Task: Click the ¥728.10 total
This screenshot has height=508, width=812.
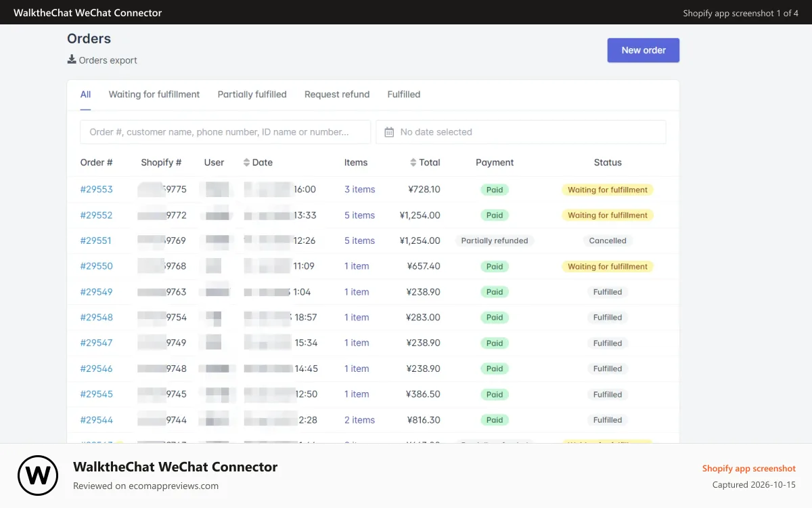Action: pyautogui.click(x=424, y=190)
